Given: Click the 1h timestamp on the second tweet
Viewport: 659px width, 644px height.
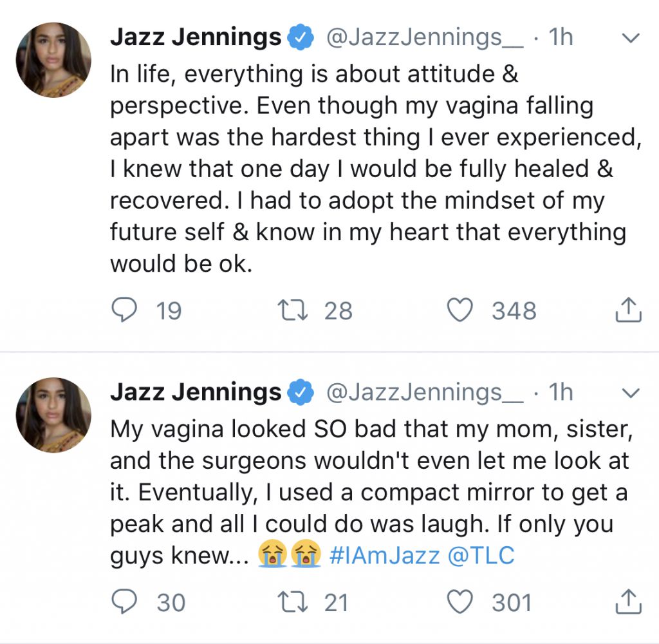Looking at the screenshot, I should point(560,392).
